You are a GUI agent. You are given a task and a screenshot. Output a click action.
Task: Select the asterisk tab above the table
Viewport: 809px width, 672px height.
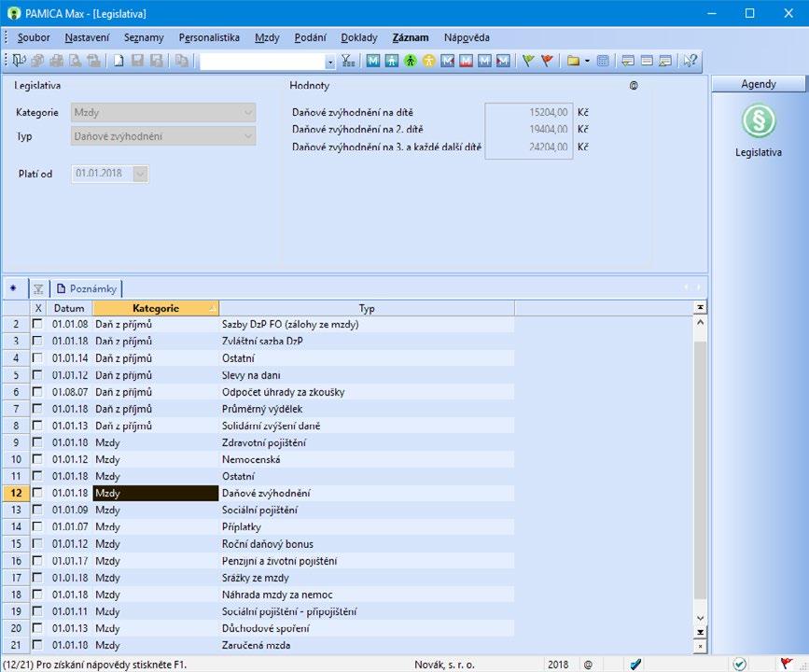pyautogui.click(x=13, y=288)
